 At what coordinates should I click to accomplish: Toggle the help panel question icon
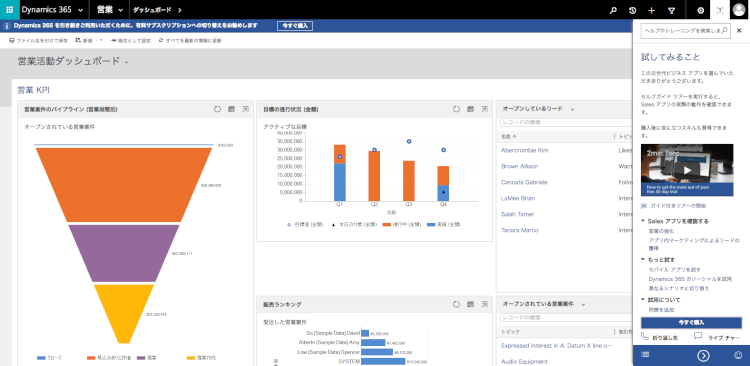pyautogui.click(x=720, y=10)
